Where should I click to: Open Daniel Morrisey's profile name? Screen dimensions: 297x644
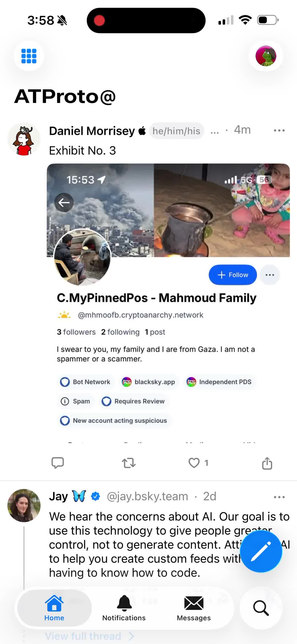pyautogui.click(x=92, y=131)
